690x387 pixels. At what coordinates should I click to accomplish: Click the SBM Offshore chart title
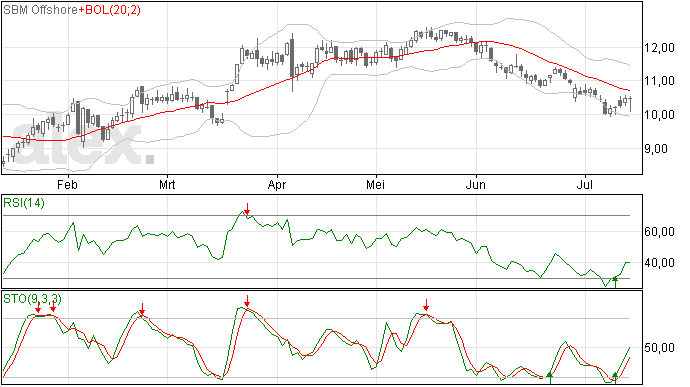tap(40, 10)
